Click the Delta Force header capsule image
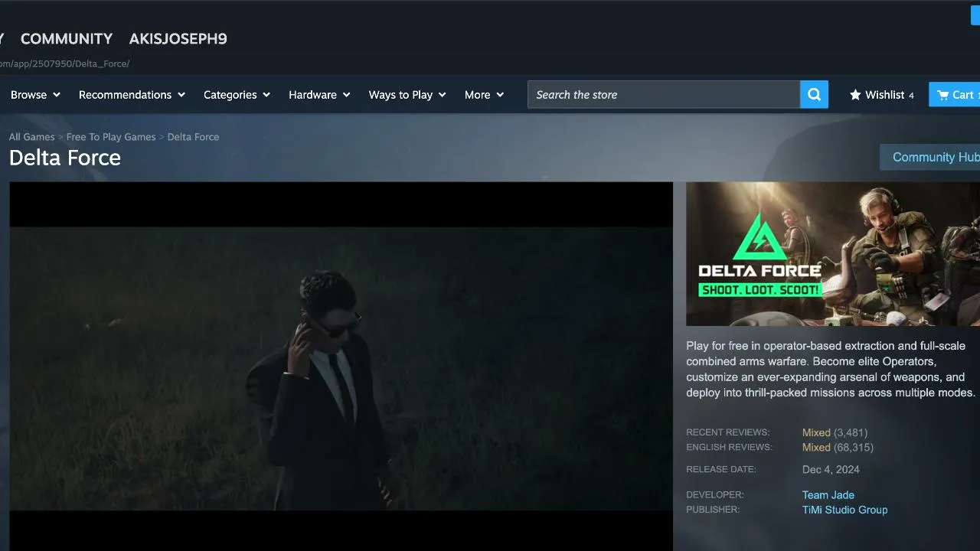Viewport: 980px width, 551px height. click(833, 254)
